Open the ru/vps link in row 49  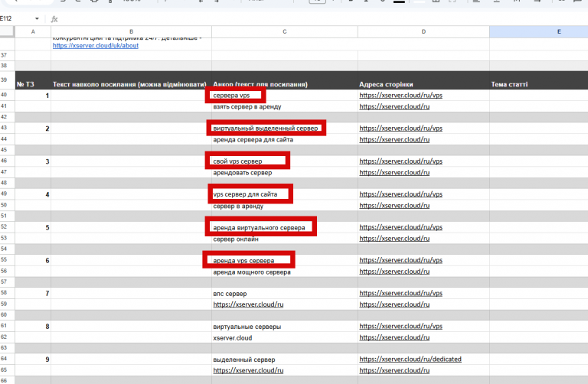401,194
